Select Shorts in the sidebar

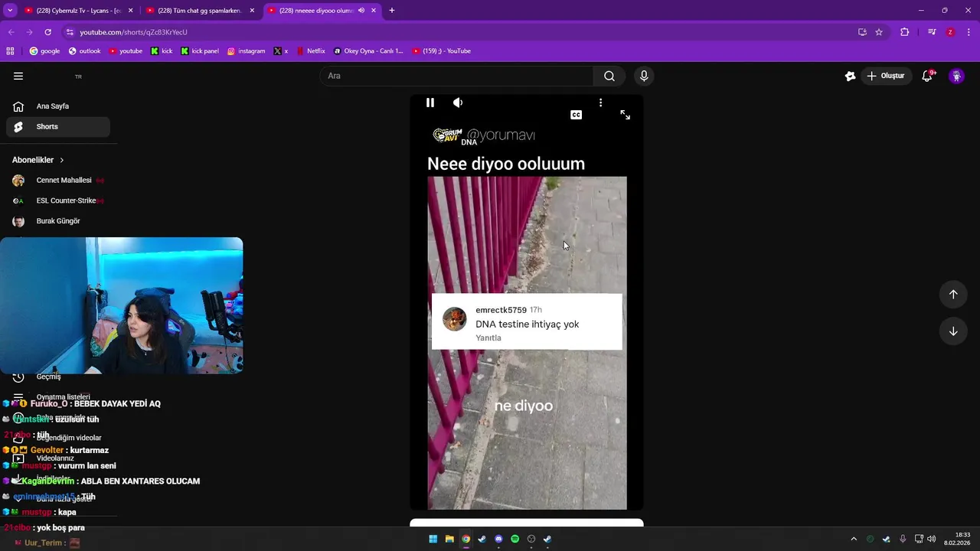coord(58,127)
